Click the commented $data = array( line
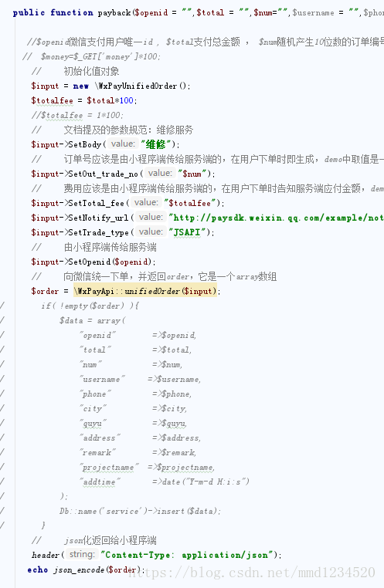Viewport: 384px width, 588px height. pyautogui.click(x=92, y=321)
